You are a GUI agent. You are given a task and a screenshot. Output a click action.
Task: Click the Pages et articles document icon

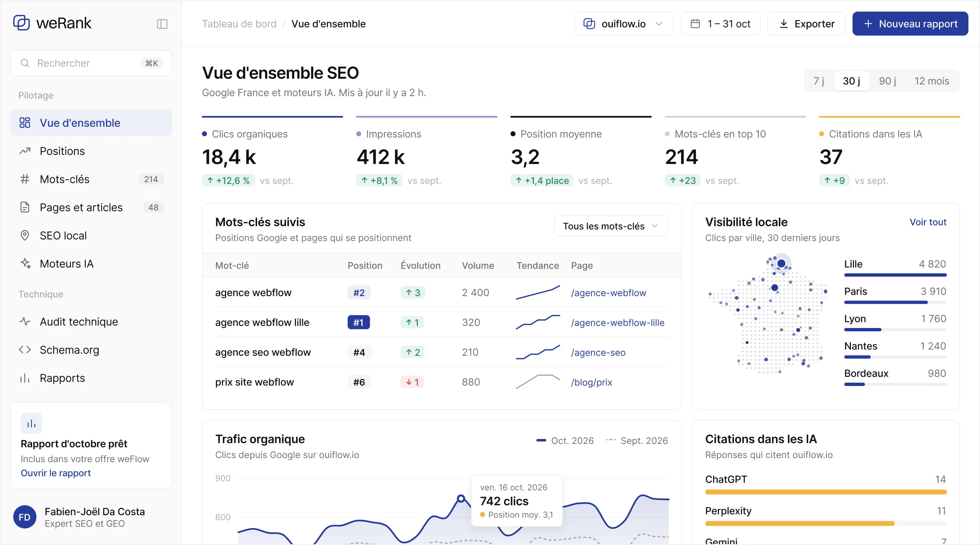coord(25,207)
